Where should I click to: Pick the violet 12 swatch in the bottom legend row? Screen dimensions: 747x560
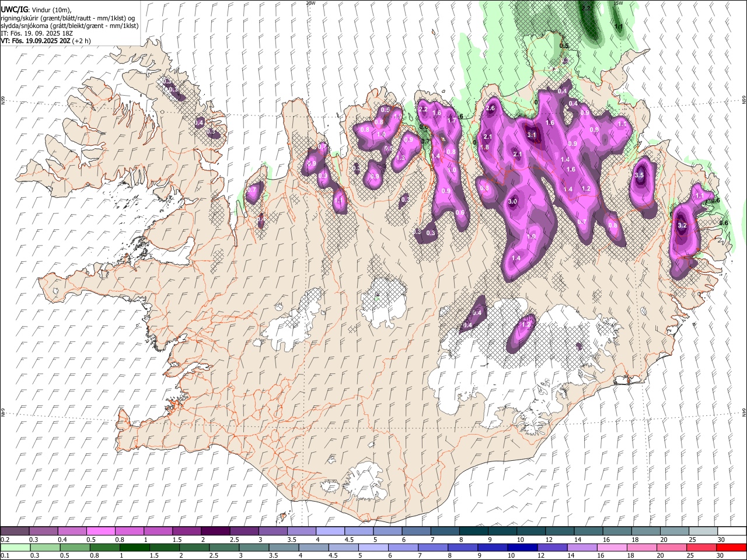[x=551, y=547]
